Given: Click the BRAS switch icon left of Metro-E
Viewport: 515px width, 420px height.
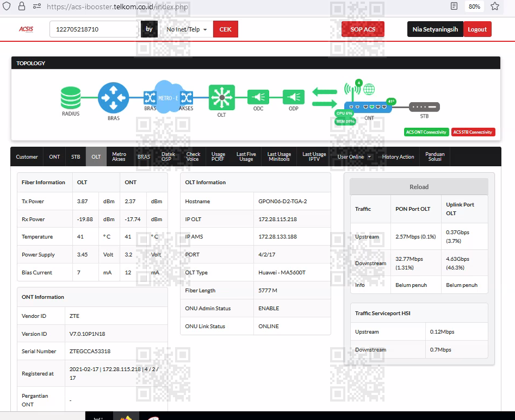Looking at the screenshot, I should point(150,97).
